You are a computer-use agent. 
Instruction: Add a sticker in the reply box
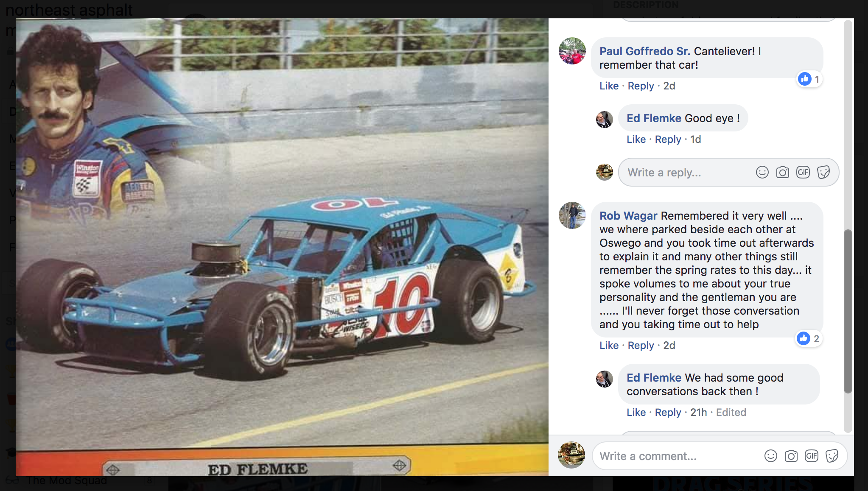click(823, 172)
